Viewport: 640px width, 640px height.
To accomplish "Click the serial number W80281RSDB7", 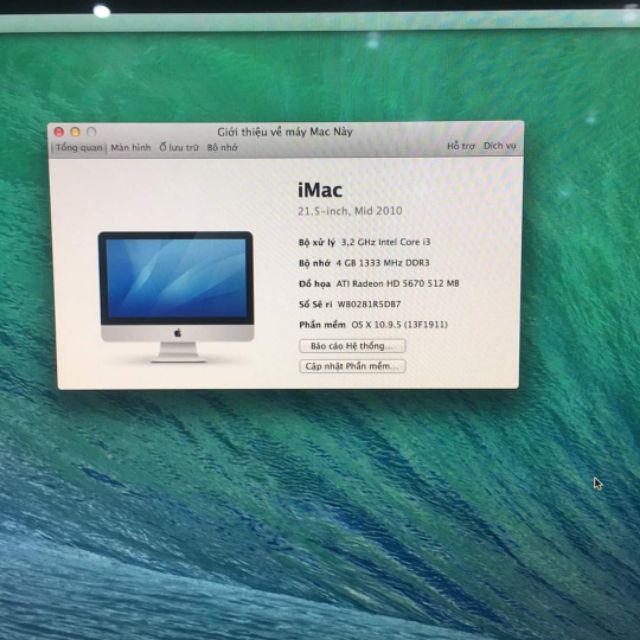I will [369, 304].
